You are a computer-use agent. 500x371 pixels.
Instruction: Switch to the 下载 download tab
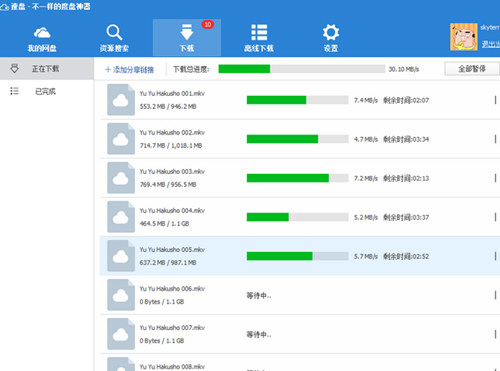pyautogui.click(x=187, y=37)
